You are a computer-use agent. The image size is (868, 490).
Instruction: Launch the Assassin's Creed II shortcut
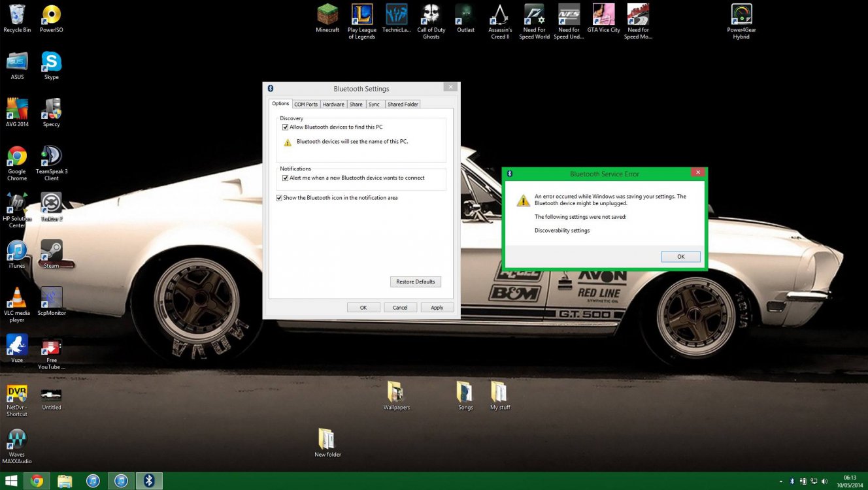(x=500, y=22)
